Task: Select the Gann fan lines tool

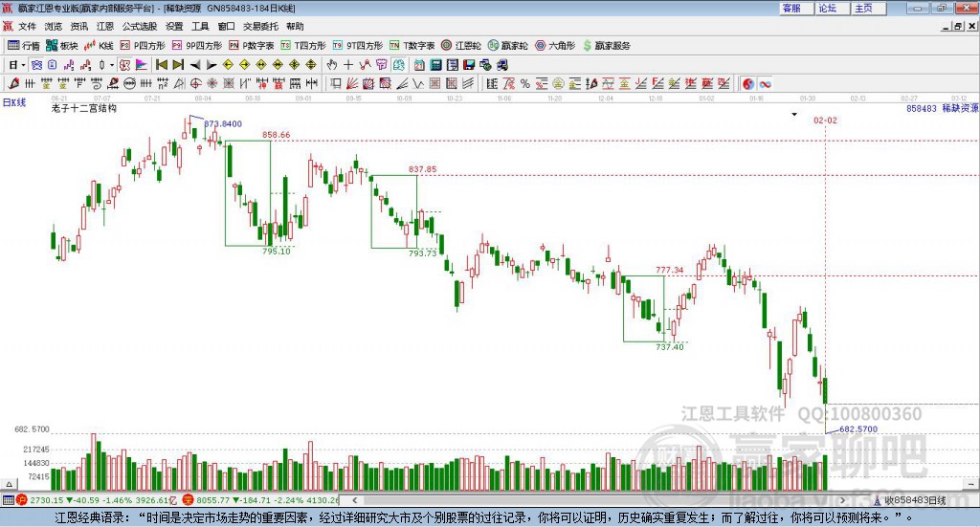Action: pyautogui.click(x=352, y=83)
